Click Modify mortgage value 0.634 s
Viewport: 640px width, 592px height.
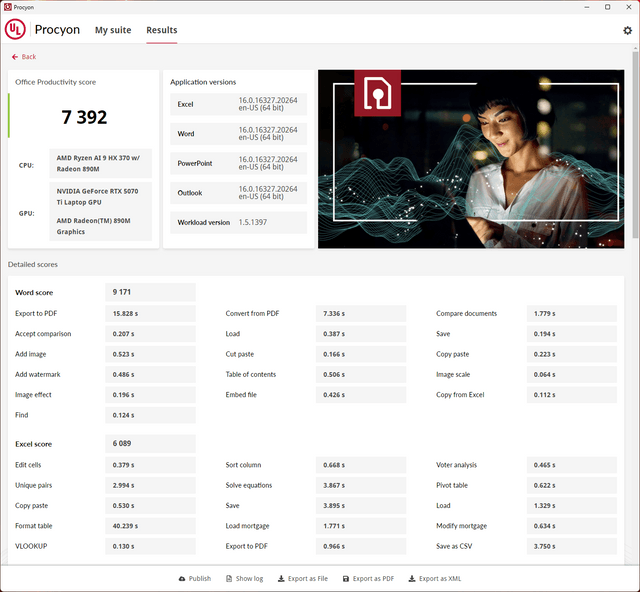pyautogui.click(x=571, y=526)
